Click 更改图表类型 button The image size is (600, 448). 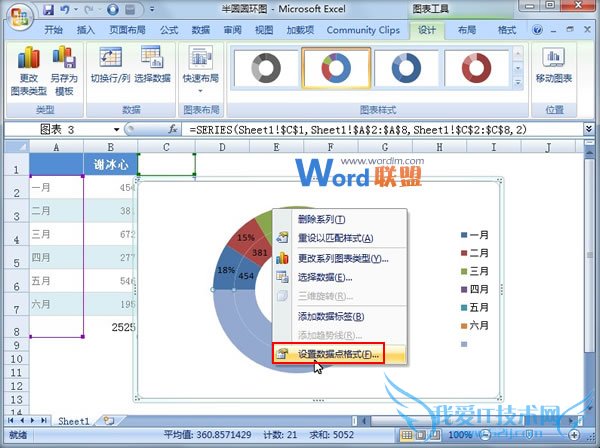pos(29,71)
